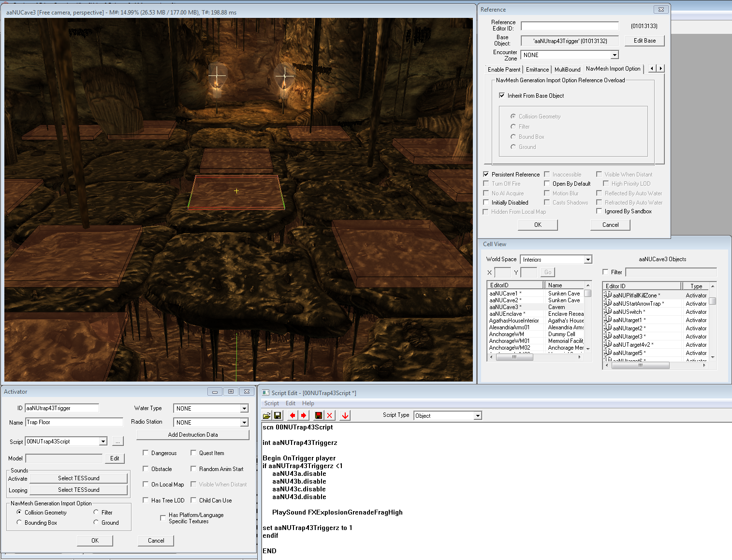Select the Bounding Box radio button

19,523
